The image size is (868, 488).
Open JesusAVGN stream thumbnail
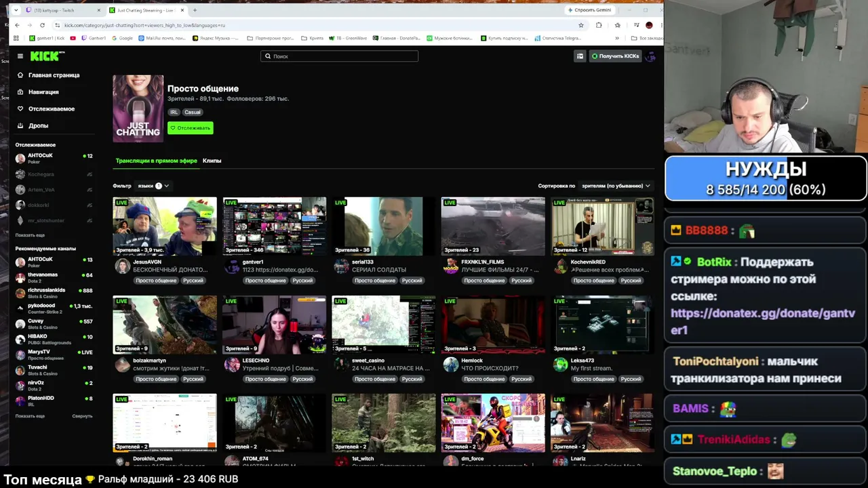click(x=165, y=226)
